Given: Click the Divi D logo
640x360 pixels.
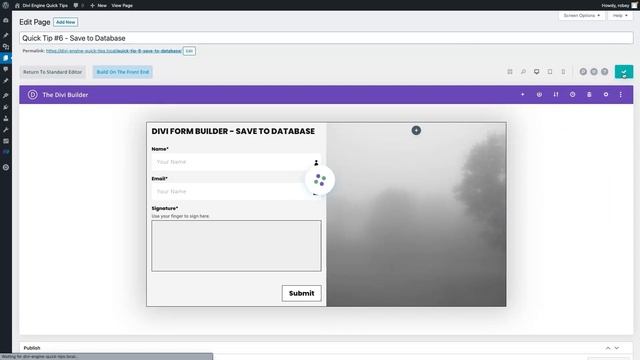Looking at the screenshot, I should [x=33, y=95].
